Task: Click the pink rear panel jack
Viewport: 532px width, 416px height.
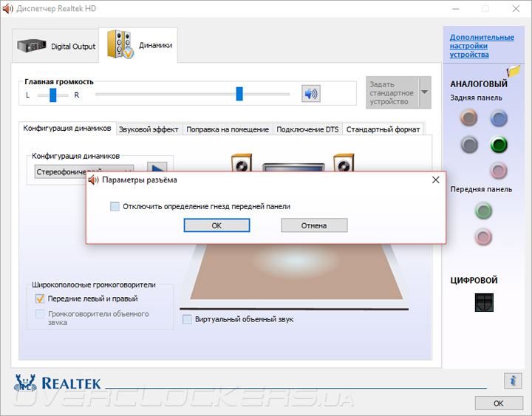Action: pos(499,171)
